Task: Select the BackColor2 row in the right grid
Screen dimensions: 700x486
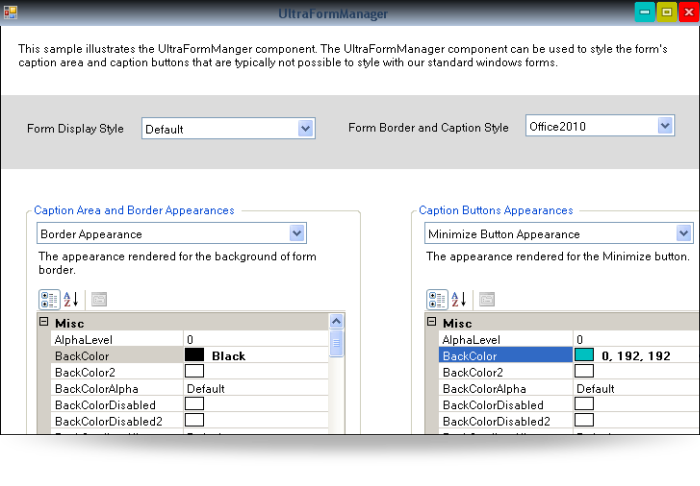Action: coord(569,372)
